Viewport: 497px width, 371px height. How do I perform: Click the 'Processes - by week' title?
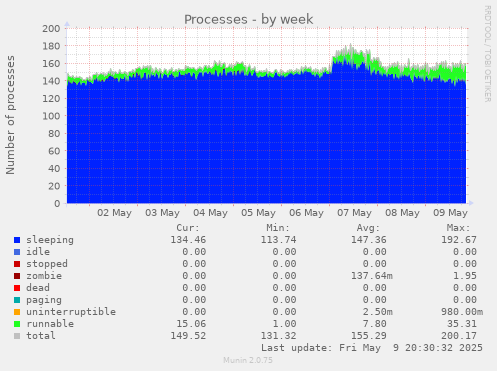pyautogui.click(x=249, y=19)
